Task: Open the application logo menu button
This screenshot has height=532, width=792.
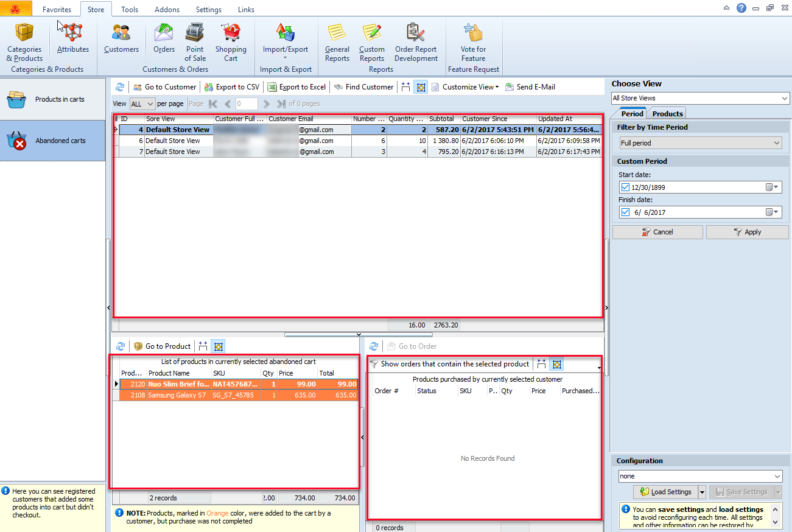Action: point(16,9)
